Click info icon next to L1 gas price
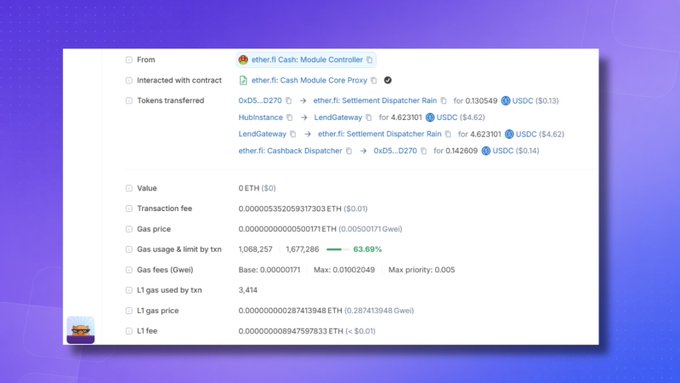Screen dimensions: 680x383 [x=129, y=311]
